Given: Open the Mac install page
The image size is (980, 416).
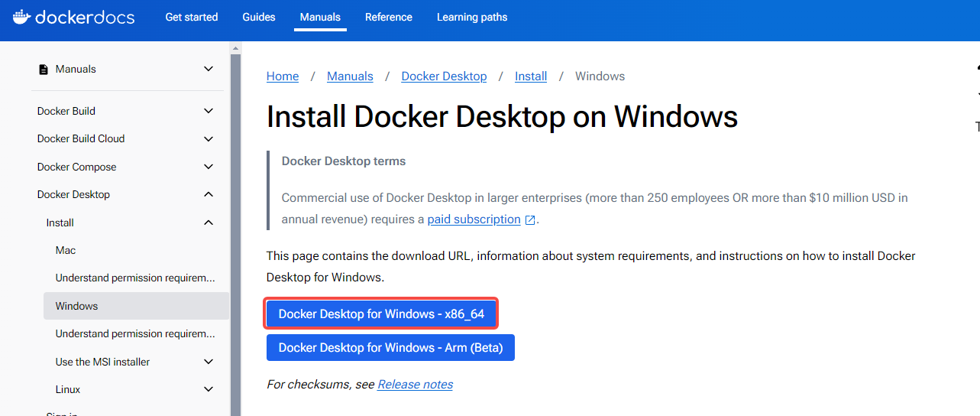Looking at the screenshot, I should coord(66,250).
